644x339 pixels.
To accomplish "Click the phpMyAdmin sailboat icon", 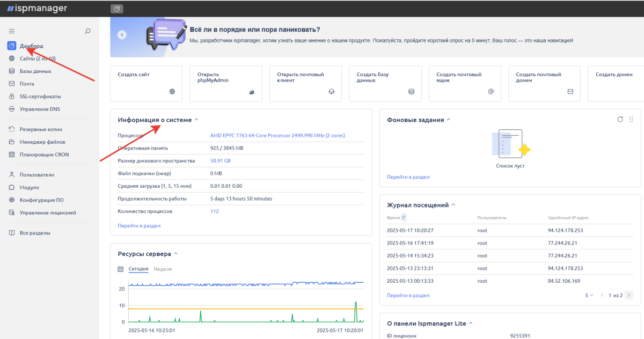I will [x=252, y=92].
